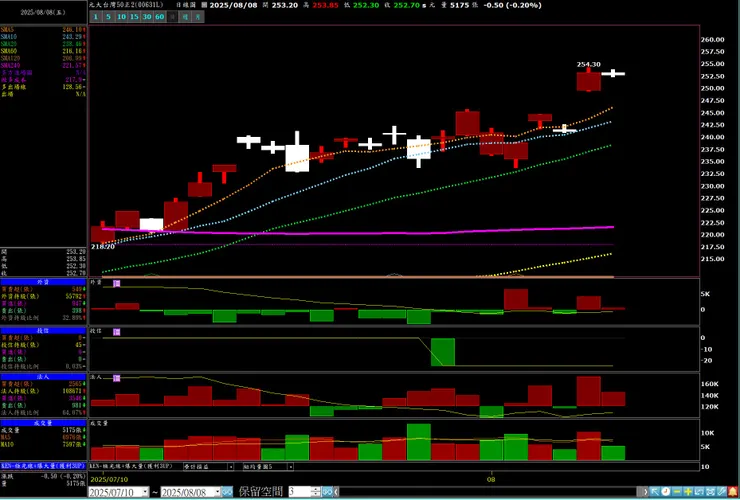Click the 成交量 5175 value row
The width and height of the screenshot is (740, 500).
[x=43, y=430]
